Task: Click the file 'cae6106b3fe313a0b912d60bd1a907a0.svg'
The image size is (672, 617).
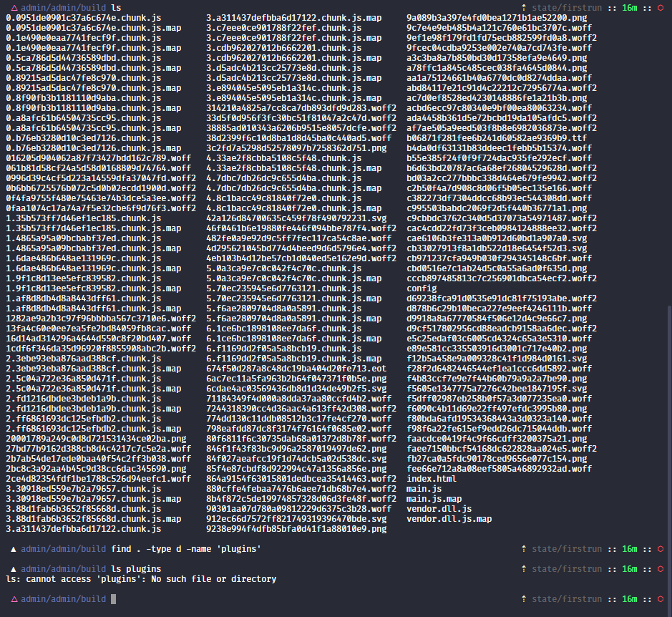Action: pos(496,238)
